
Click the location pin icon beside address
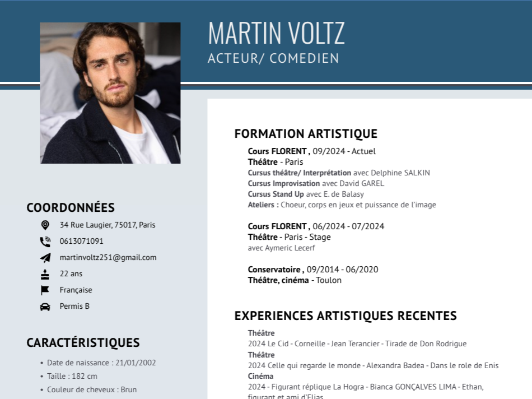tap(45, 225)
